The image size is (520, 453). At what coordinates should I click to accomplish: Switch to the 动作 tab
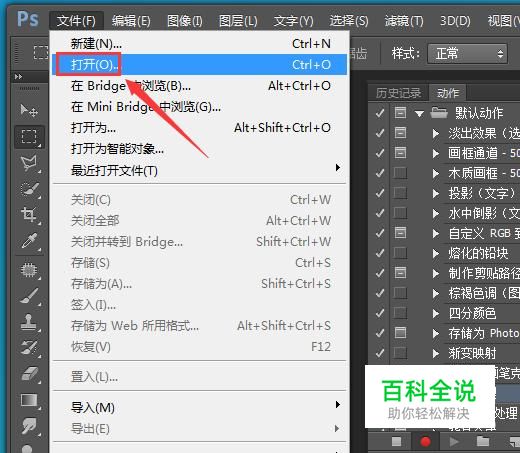[x=448, y=93]
